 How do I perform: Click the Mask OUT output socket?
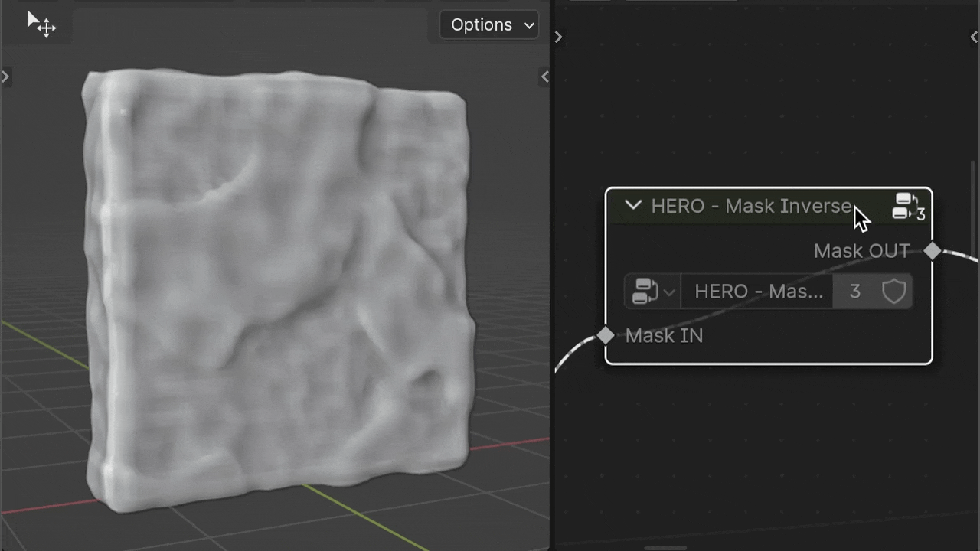click(933, 250)
